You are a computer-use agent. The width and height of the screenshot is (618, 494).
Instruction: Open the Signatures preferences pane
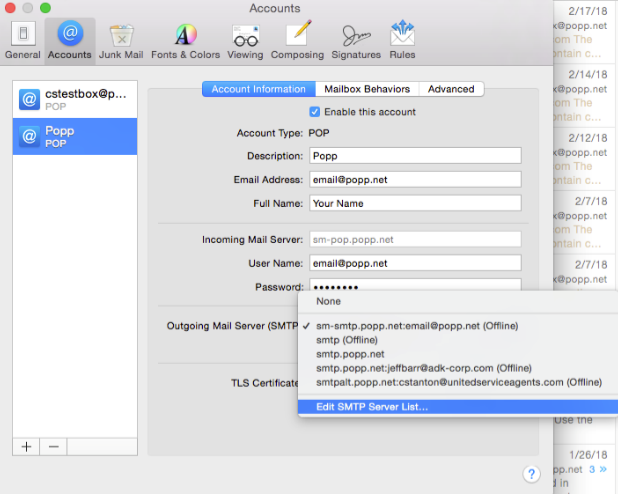click(x=356, y=41)
